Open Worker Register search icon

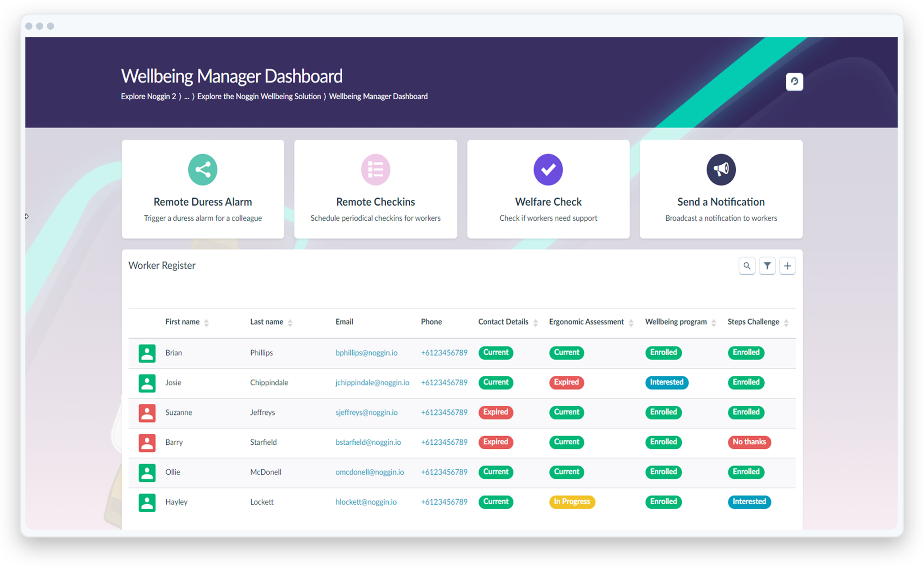(x=747, y=266)
